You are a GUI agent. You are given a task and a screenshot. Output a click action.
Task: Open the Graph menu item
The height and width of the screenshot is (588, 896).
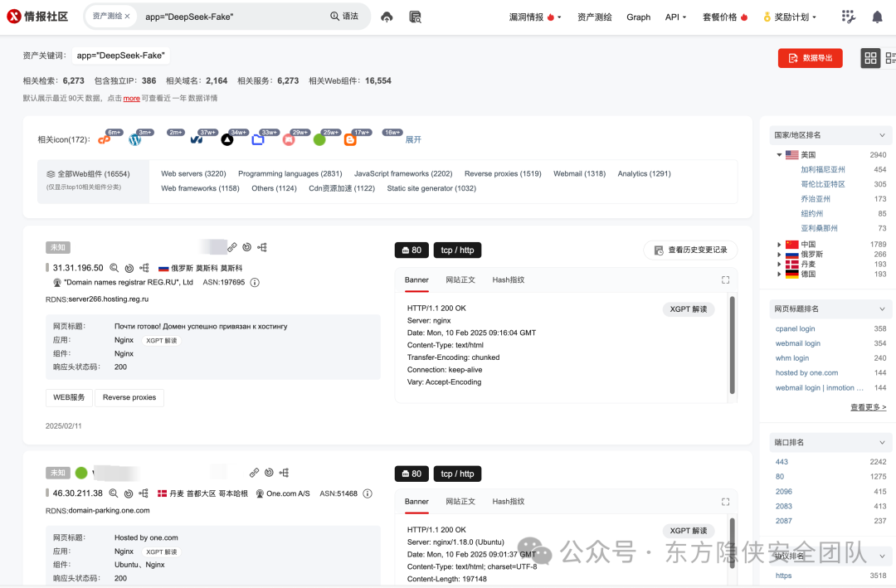tap(638, 17)
